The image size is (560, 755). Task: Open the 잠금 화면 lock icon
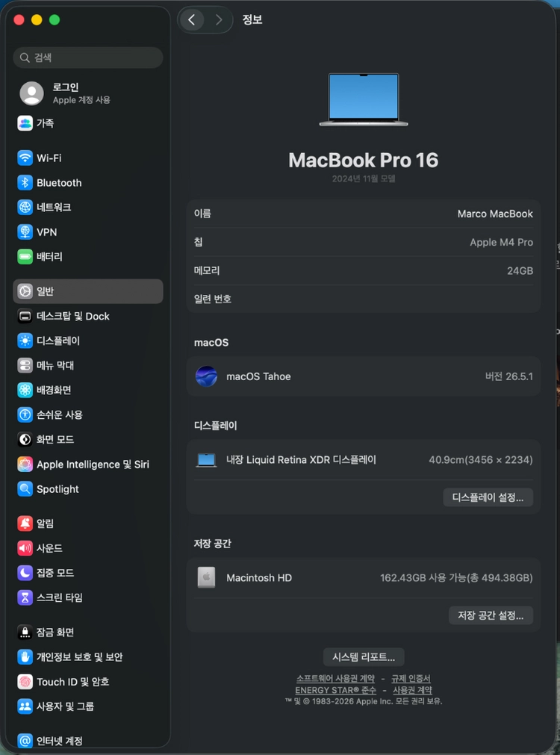25,633
